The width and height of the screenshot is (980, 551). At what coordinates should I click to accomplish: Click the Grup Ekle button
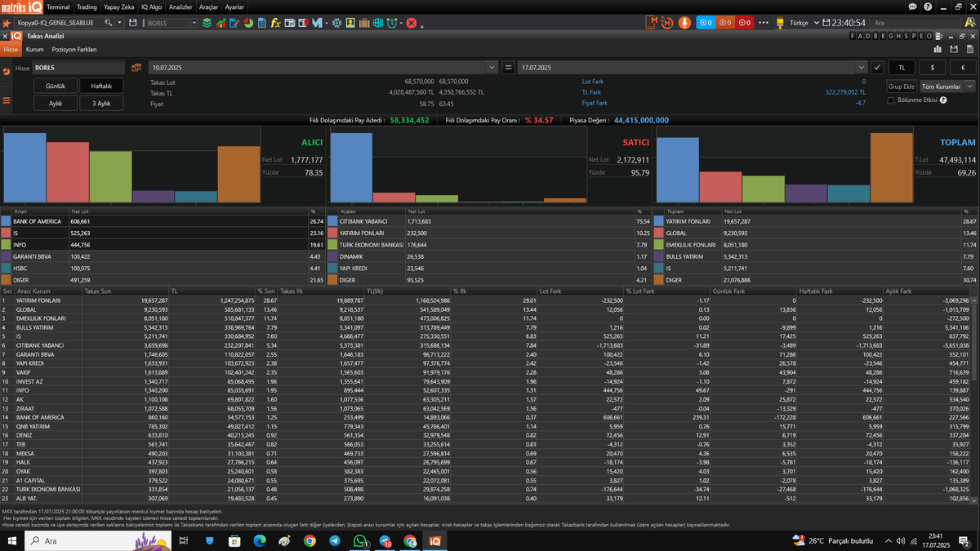[x=901, y=86]
